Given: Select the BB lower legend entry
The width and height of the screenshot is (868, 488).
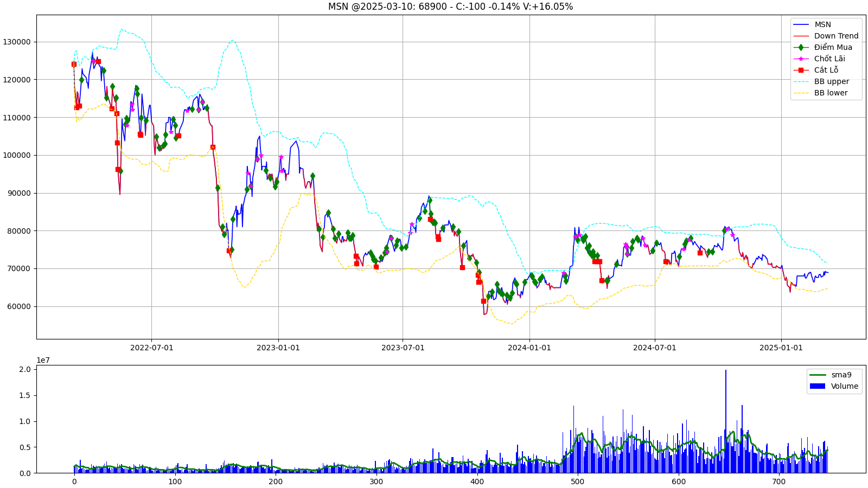Looking at the screenshot, I should (x=820, y=93).
